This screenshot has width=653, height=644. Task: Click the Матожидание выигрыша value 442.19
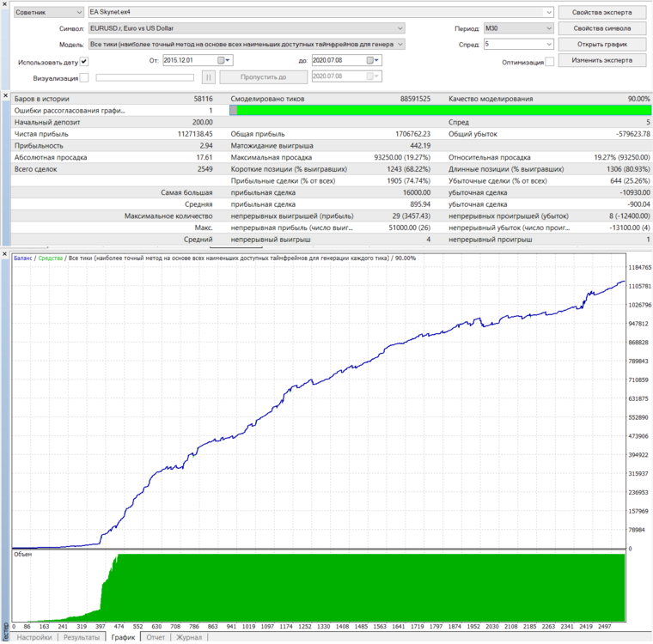420,146
